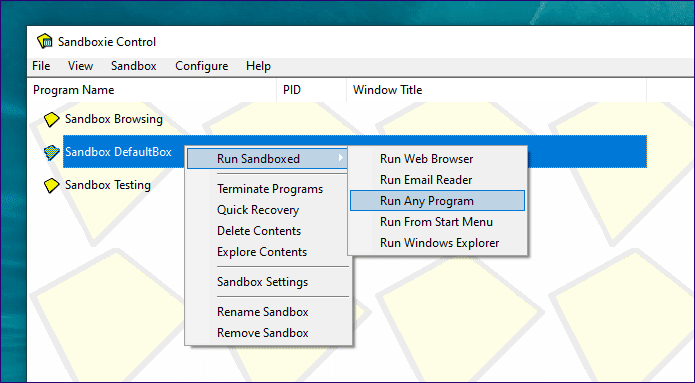Click the yellow Sandbox Testing icon
695x383 pixels.
tap(51, 185)
